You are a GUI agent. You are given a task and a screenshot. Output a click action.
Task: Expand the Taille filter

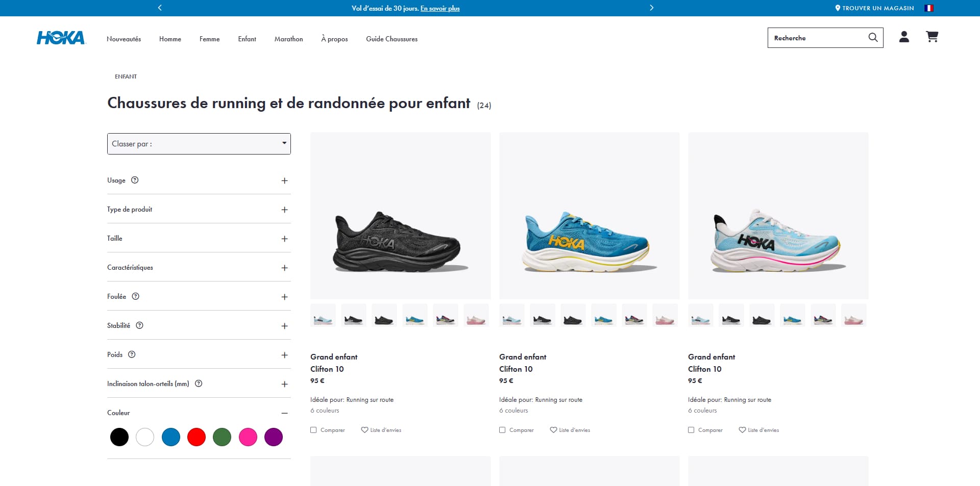(x=285, y=239)
